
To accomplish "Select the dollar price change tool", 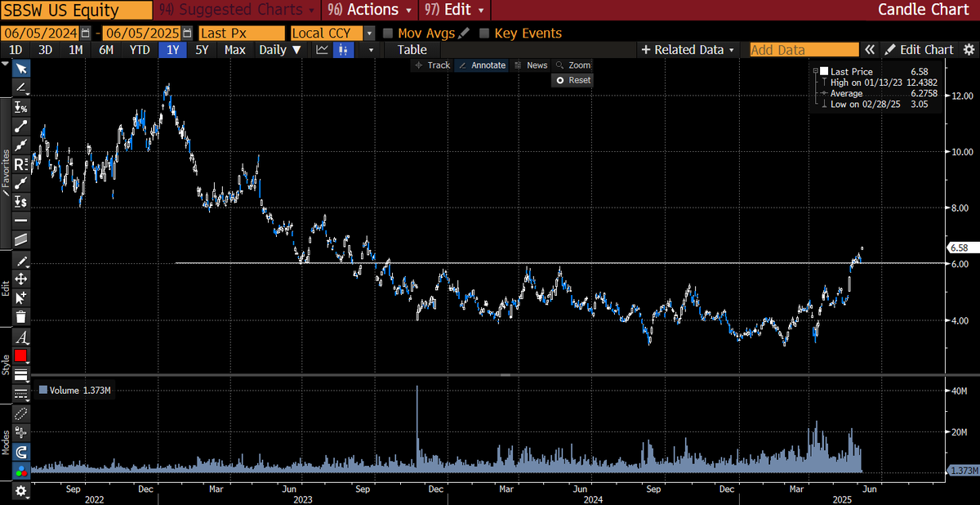I will [x=21, y=201].
